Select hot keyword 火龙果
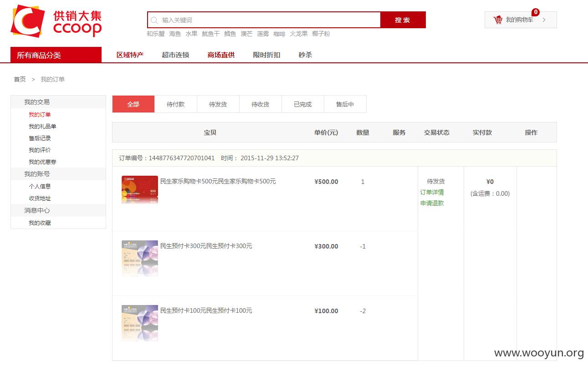 (299, 34)
